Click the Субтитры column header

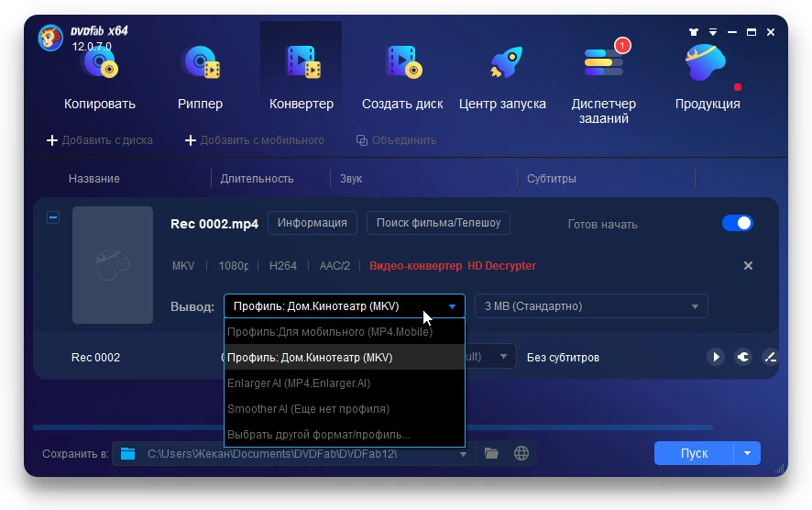point(552,179)
